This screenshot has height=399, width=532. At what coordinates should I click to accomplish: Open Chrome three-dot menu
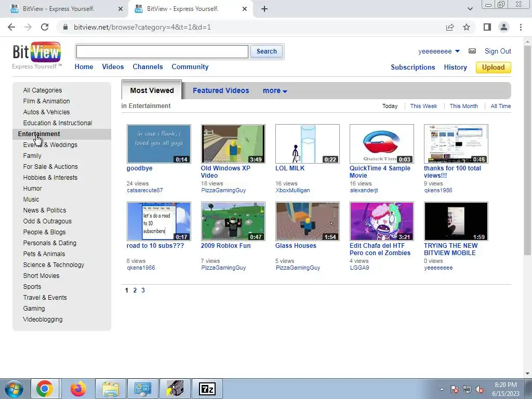pyautogui.click(x=521, y=27)
